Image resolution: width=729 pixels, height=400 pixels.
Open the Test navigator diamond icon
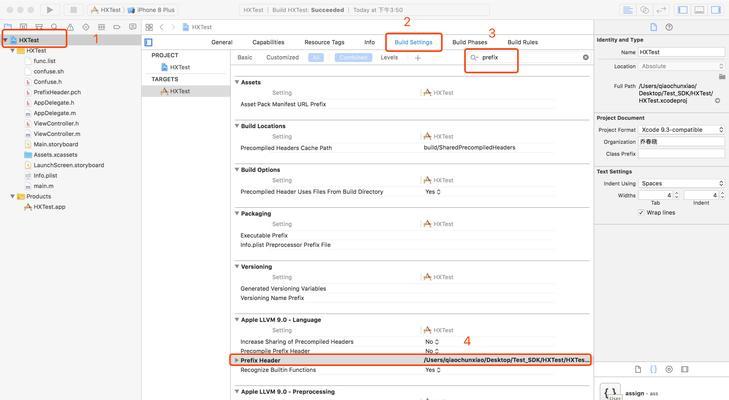(86, 27)
